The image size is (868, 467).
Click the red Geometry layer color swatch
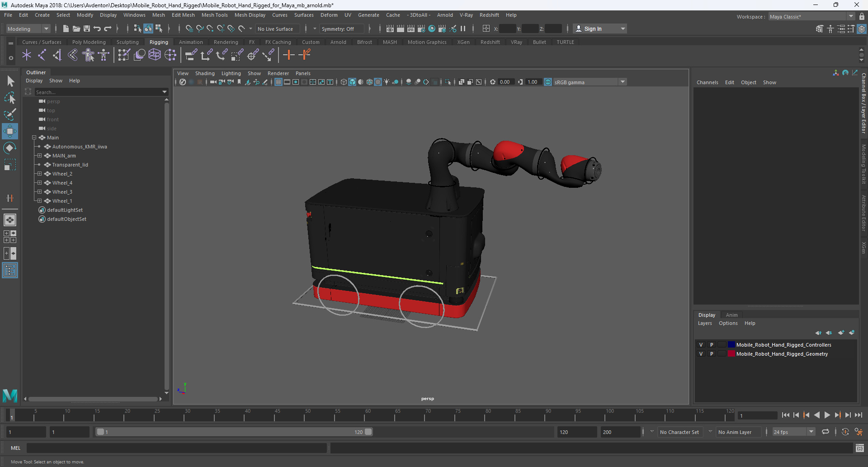[731, 354]
